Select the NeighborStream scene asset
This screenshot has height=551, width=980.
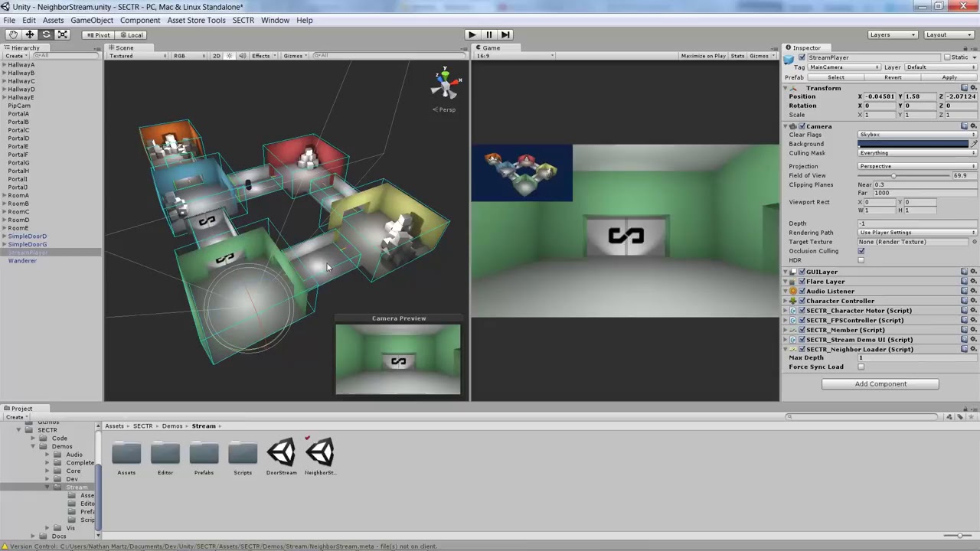(320, 457)
